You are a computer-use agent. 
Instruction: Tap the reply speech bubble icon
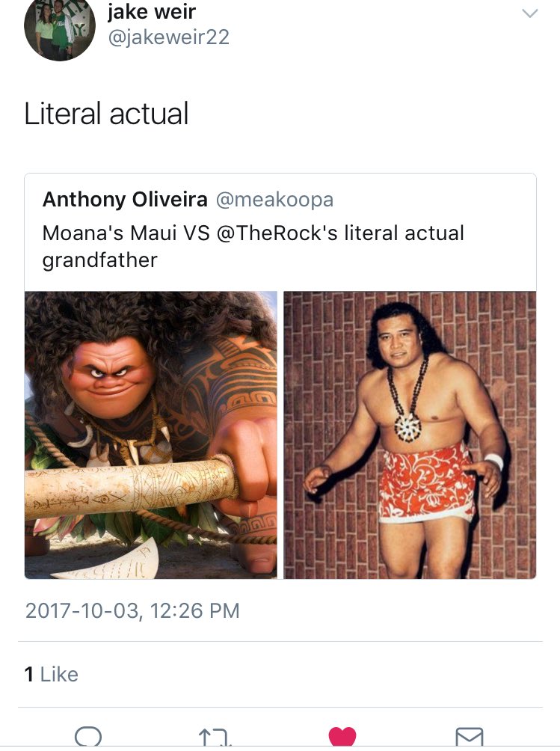click(88, 736)
